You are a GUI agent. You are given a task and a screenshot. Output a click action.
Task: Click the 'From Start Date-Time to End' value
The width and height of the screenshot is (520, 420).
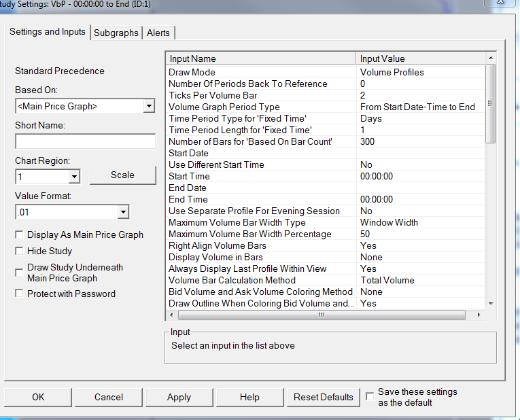coord(417,107)
